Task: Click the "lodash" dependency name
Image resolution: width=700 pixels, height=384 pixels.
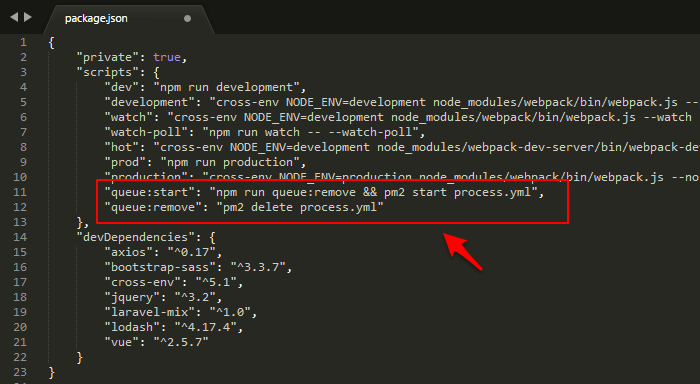Action: tap(132, 327)
